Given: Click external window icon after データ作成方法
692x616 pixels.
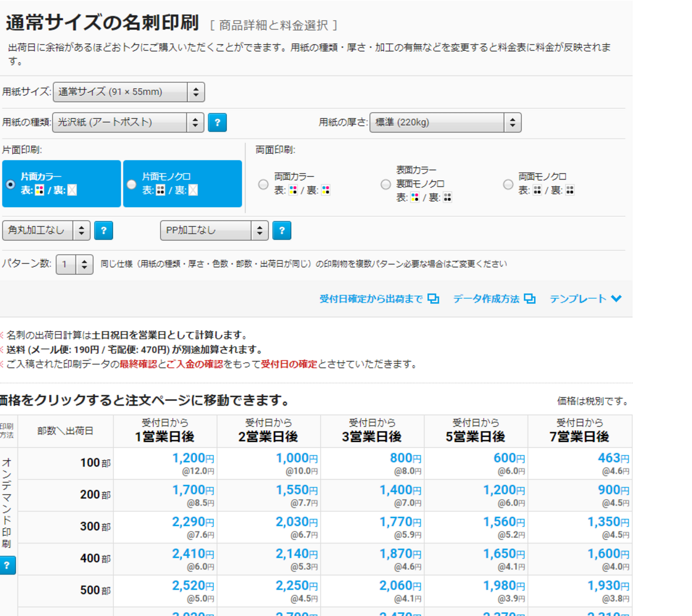Looking at the screenshot, I should [530, 299].
